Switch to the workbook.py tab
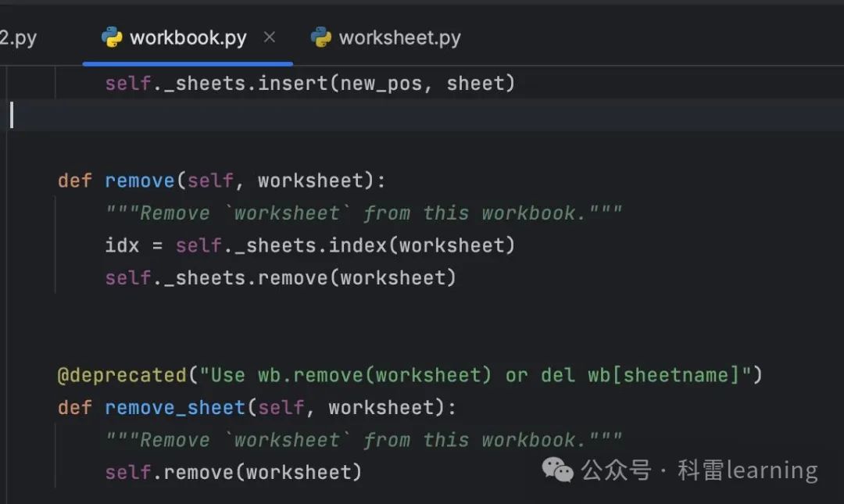The image size is (844, 504). click(x=188, y=38)
